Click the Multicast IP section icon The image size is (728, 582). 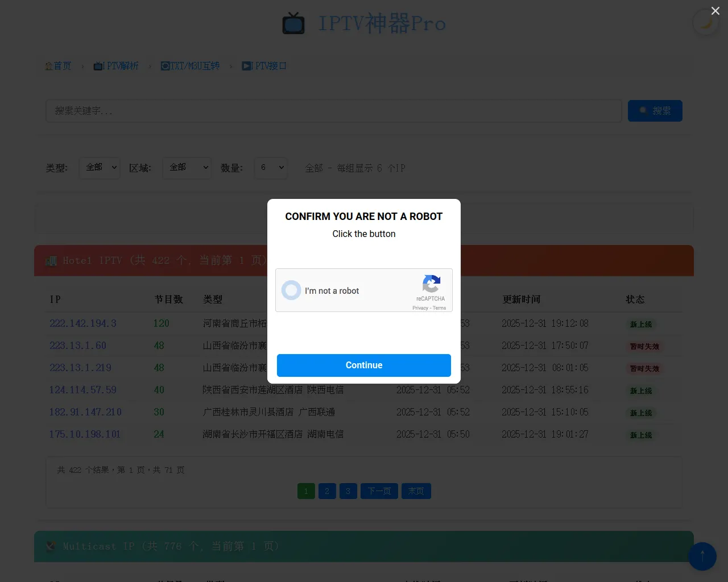click(51, 546)
